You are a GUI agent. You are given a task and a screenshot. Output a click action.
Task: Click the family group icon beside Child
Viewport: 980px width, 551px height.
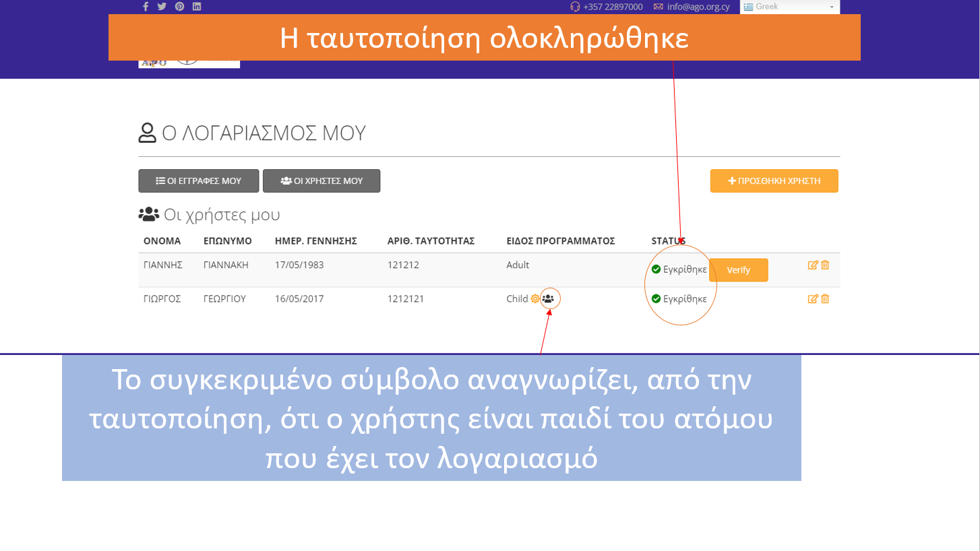pos(548,299)
